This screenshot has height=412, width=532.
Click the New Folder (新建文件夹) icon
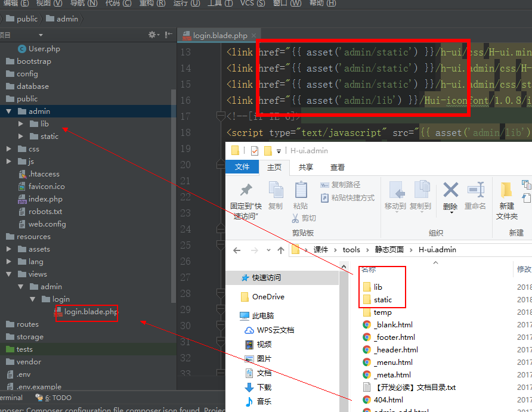[x=507, y=190]
